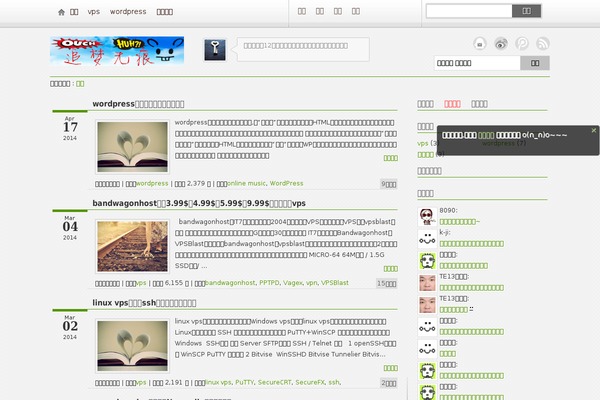Open the QQ penguin social icon
The image size is (600, 400).
click(479, 44)
